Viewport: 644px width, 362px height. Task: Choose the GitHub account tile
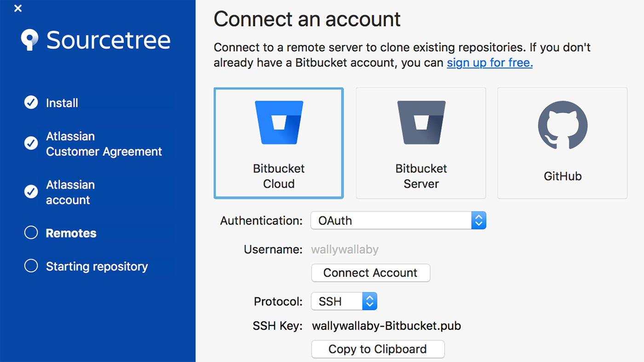coord(563,143)
